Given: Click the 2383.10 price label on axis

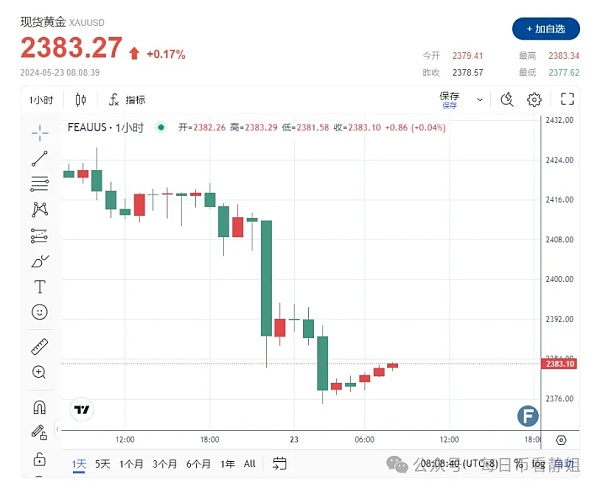Looking at the screenshot, I should click(x=562, y=364).
